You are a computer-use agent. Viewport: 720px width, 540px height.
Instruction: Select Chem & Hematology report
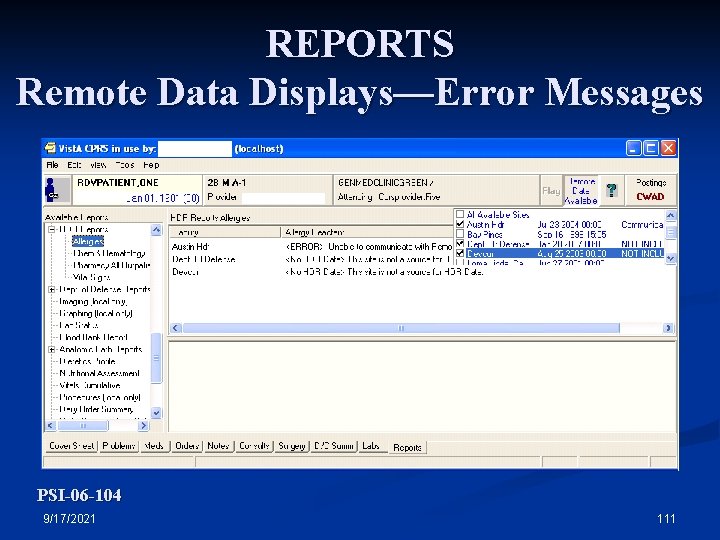(x=109, y=253)
